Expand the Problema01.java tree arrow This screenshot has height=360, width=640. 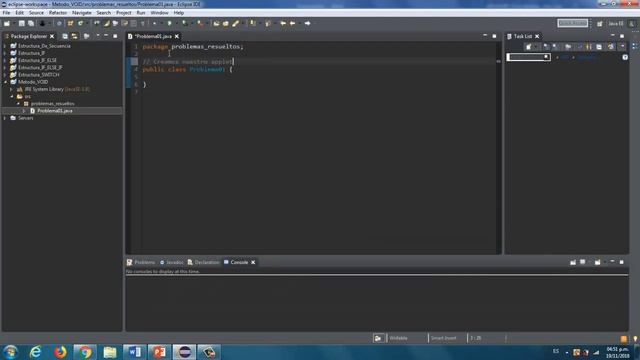click(x=24, y=111)
